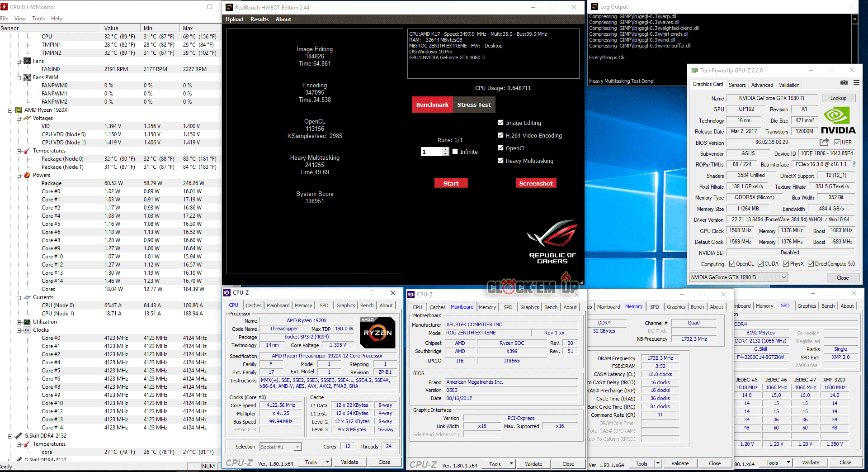
Task: Click the Lookup button in GPU-Z
Action: tap(838, 98)
